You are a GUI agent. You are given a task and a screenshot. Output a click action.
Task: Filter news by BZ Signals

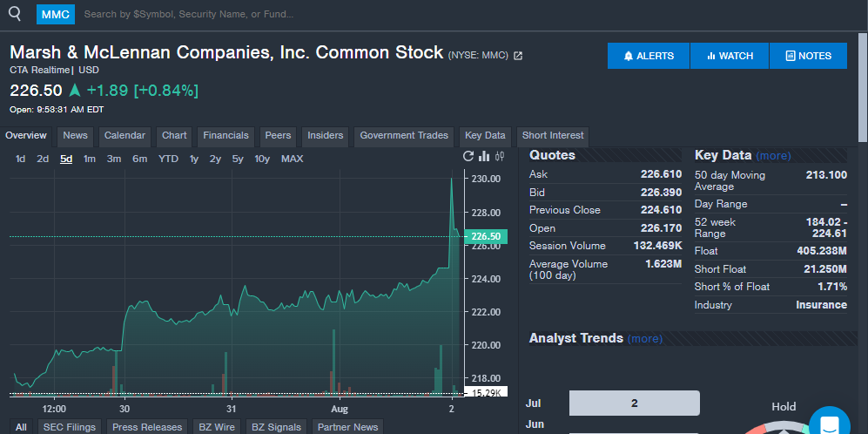276,427
